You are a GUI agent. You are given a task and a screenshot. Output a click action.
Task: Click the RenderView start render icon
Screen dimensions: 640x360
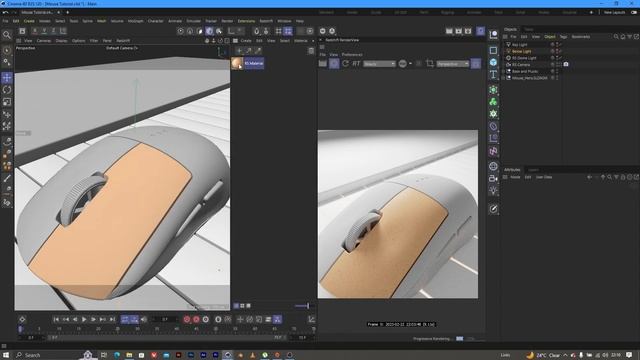click(x=322, y=64)
